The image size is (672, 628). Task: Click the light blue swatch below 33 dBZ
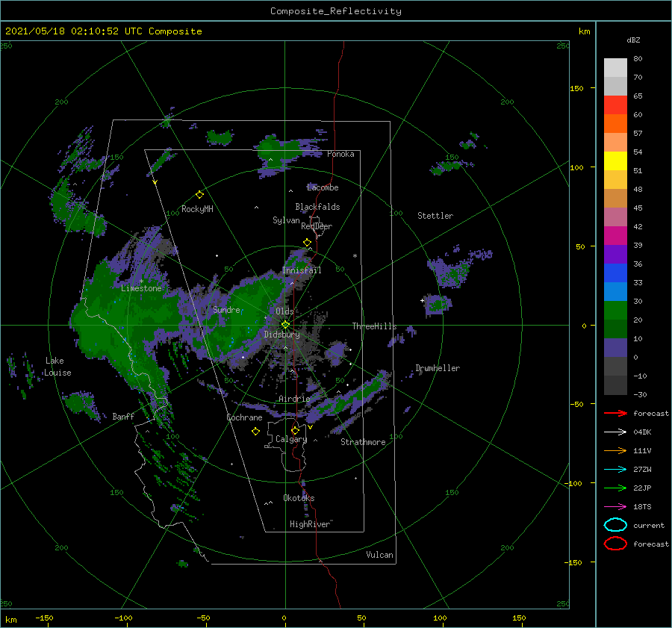click(x=615, y=292)
